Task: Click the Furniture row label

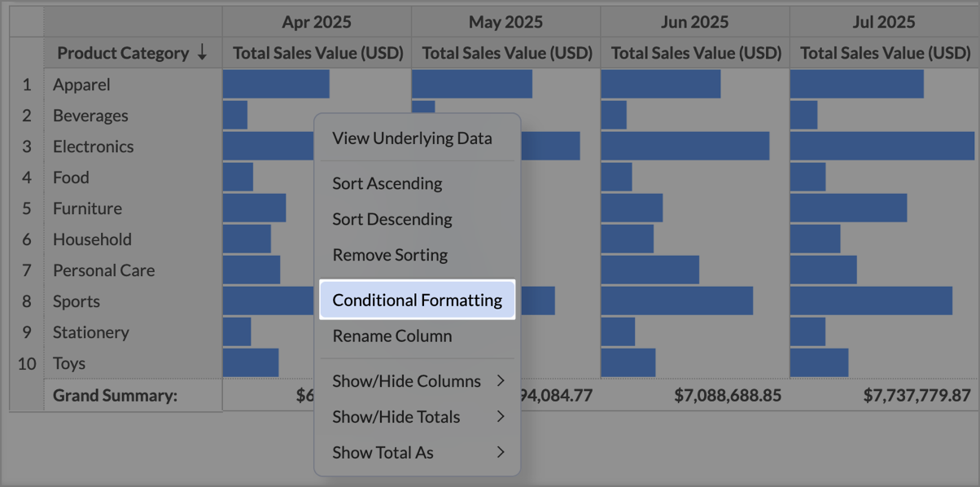Action: [x=87, y=208]
